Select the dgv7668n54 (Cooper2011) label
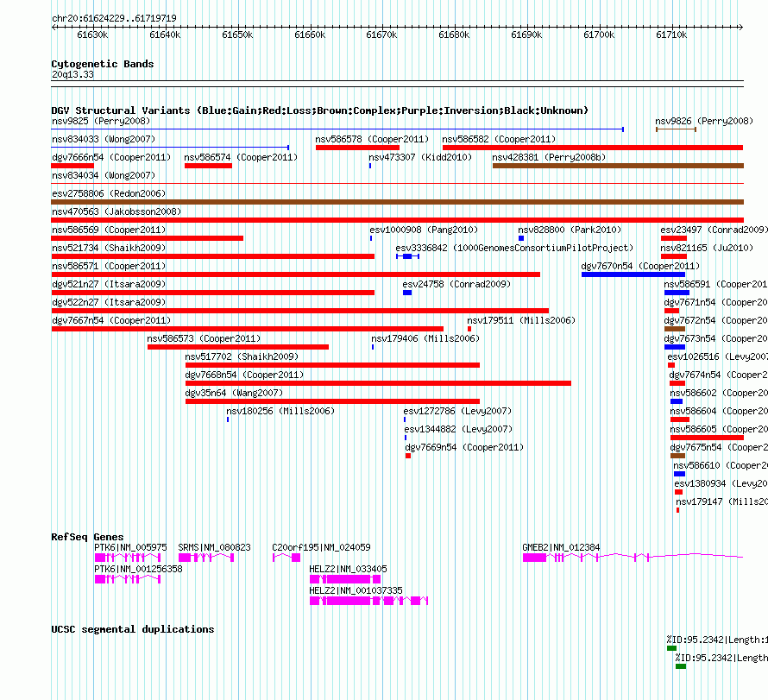This screenshot has height=700, width=768. pyautogui.click(x=244, y=375)
